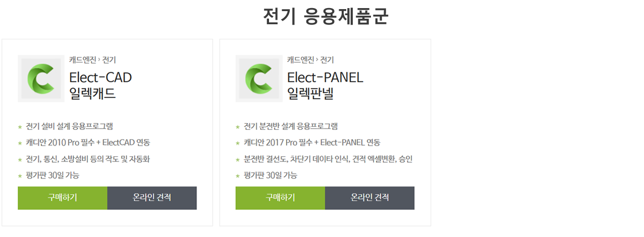
Task: Click the green Elect-CAD logo icon
Action: click(x=41, y=79)
